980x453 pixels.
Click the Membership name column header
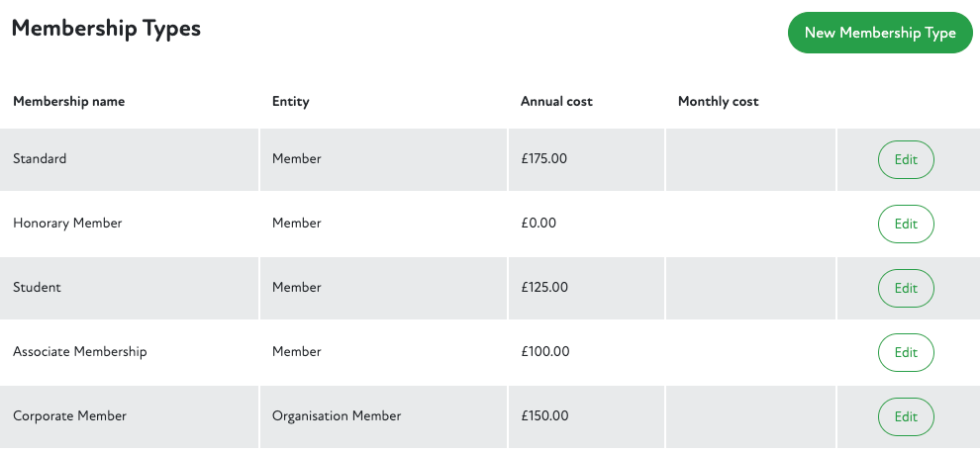click(x=69, y=102)
